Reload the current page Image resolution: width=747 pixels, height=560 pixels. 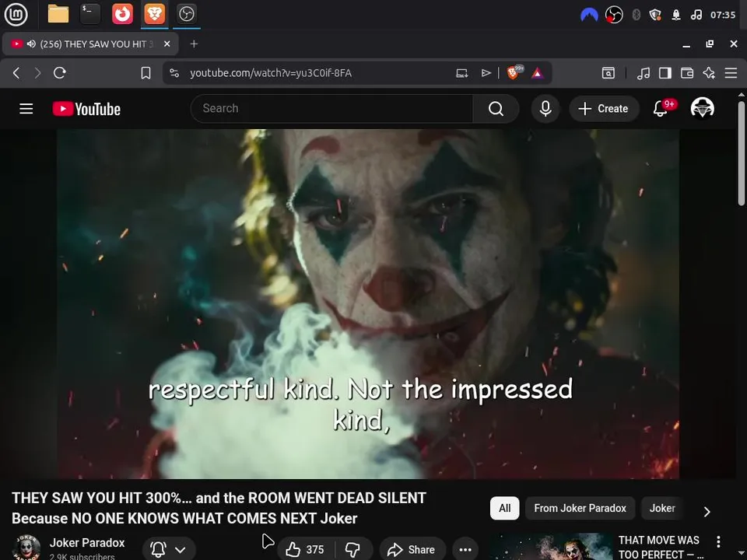point(60,73)
